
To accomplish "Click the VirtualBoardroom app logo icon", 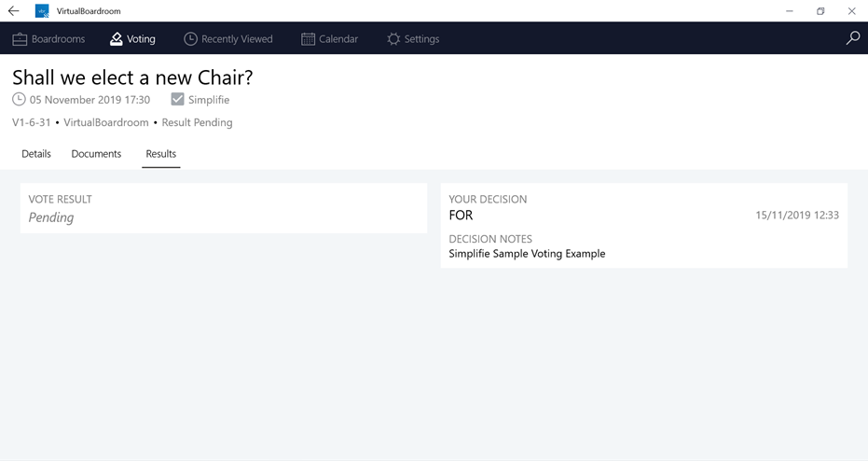I will tap(42, 11).
